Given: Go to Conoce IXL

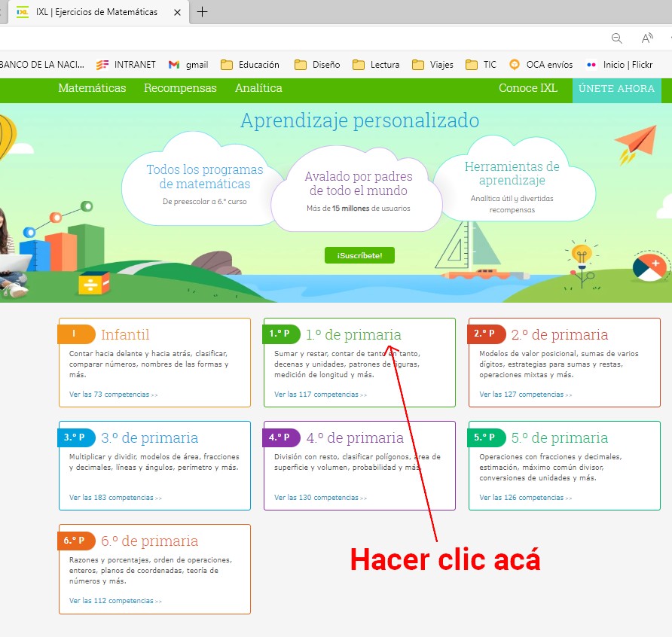Looking at the screenshot, I should (528, 88).
